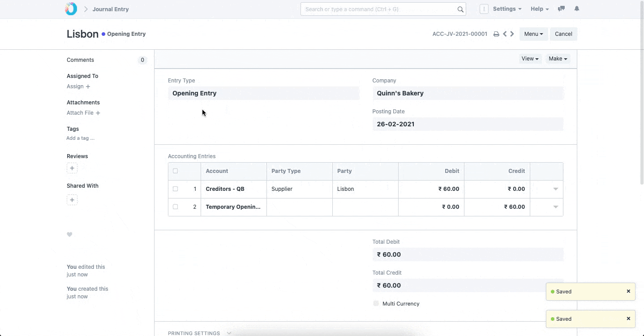
Task: Expand the Temporary Opening row arrow
Action: tap(555, 207)
